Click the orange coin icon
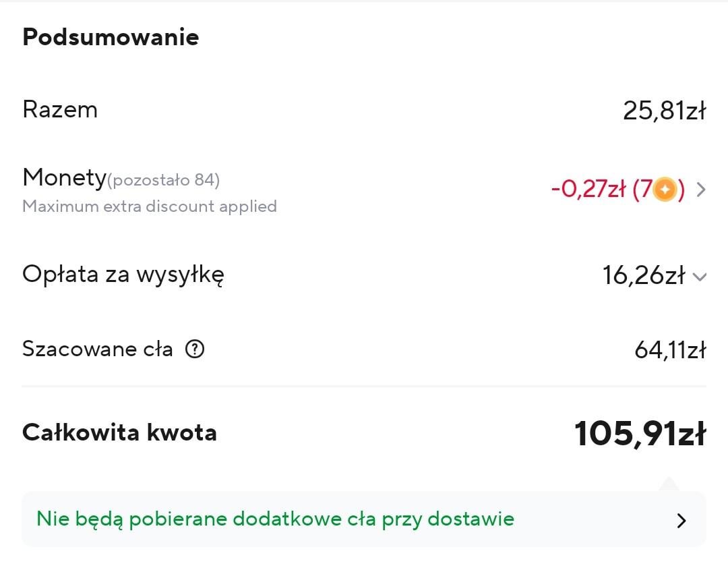The height and width of the screenshot is (564, 728). coord(665,190)
